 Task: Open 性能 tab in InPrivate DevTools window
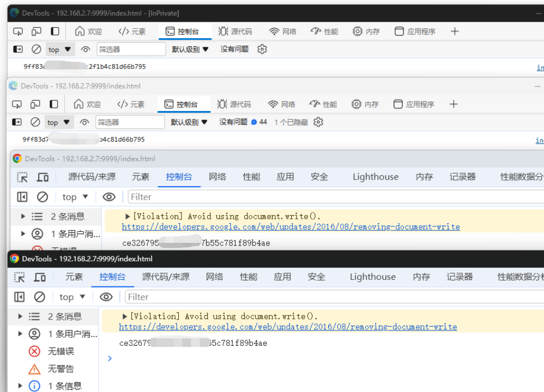[x=324, y=32]
